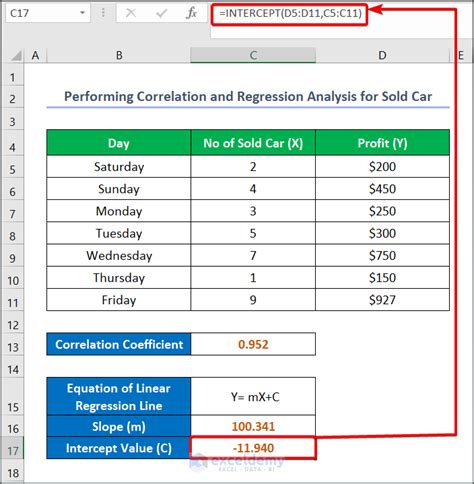Click the 'No of Sold Car (X)' header

(x=253, y=143)
